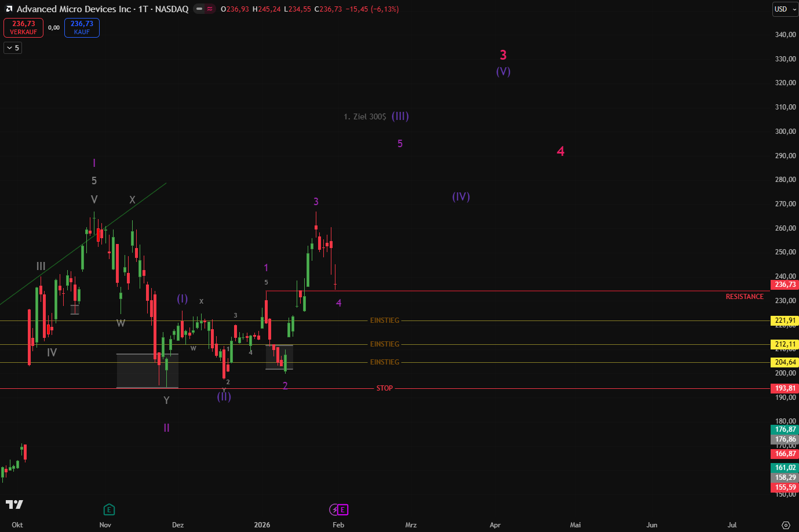Select the RESISTANCE line label

click(x=745, y=297)
